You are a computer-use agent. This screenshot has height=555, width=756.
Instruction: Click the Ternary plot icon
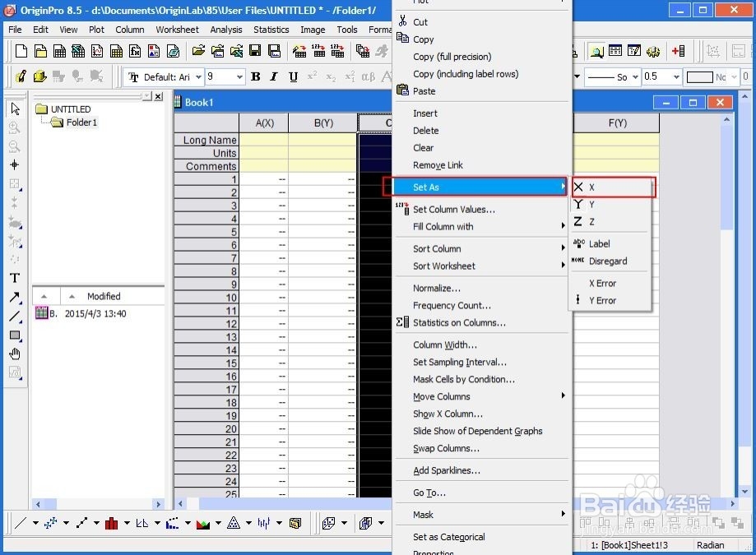click(x=234, y=523)
